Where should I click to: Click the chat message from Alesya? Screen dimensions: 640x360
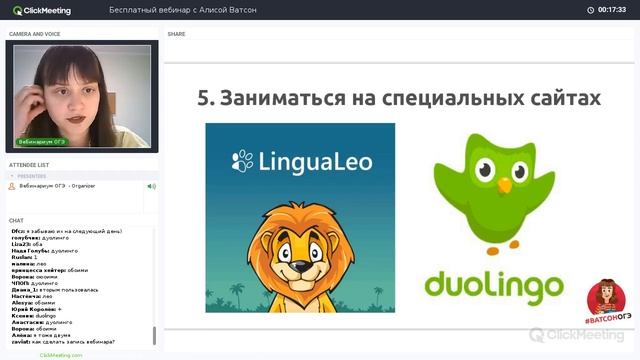click(x=33, y=303)
